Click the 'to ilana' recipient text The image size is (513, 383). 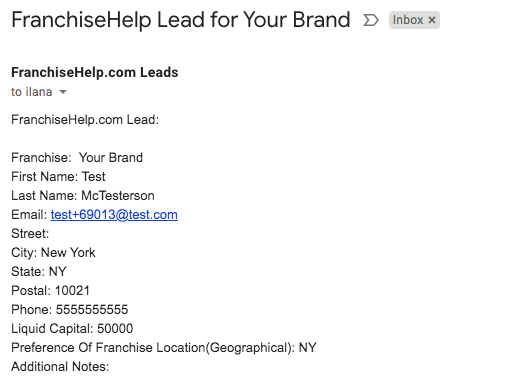(x=32, y=92)
